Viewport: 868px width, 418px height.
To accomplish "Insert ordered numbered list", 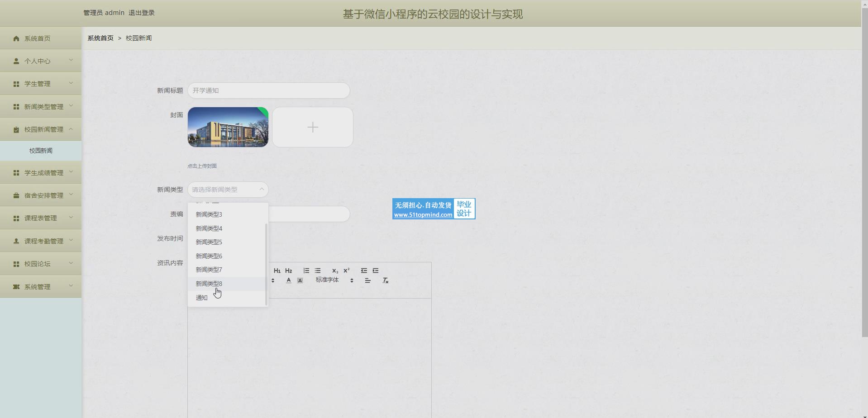I will (x=306, y=271).
